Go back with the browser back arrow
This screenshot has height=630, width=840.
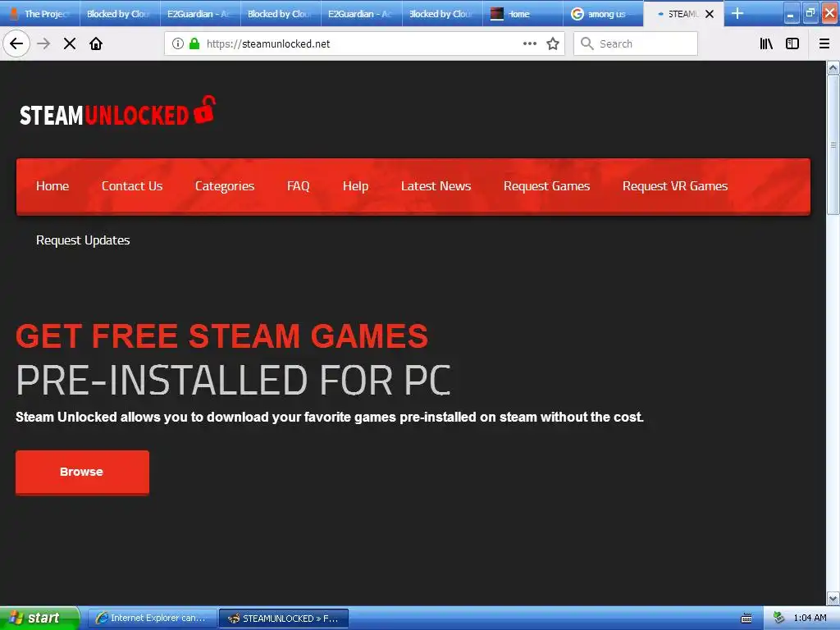[16, 43]
